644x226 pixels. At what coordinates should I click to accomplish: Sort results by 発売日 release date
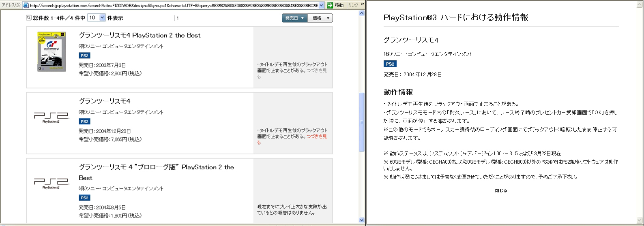tap(295, 18)
